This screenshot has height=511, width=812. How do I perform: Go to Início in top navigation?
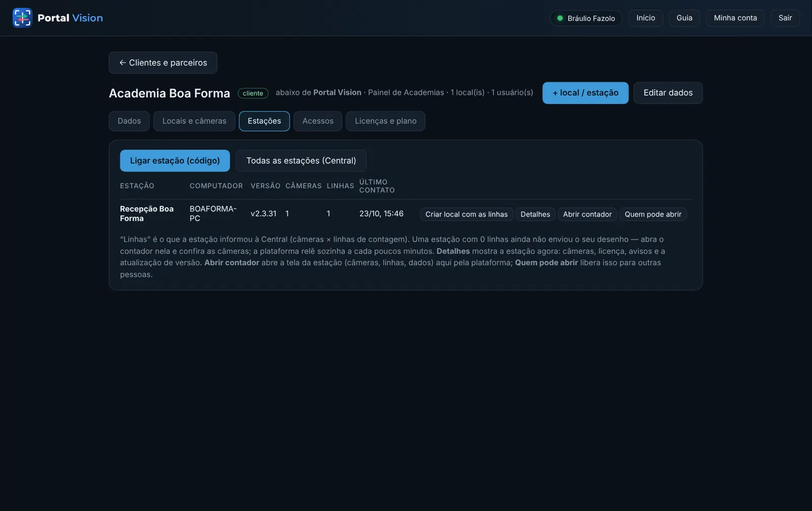point(646,18)
